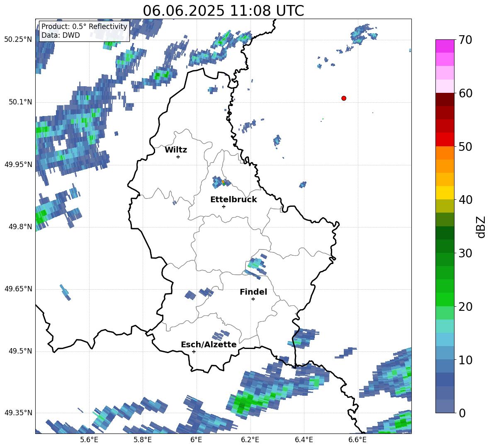Screen dimensions: 491x448
Task: Click the 5.8°E longitude label
Action: coord(143,440)
